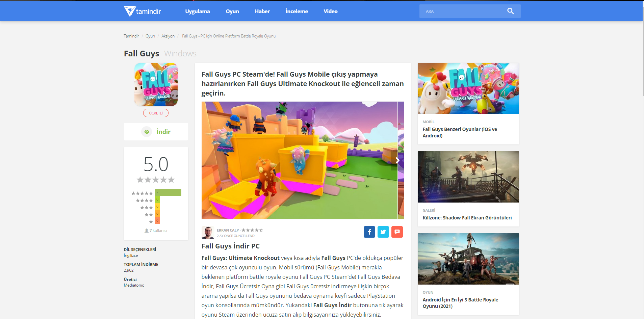Click the GALERİ category label
The height and width of the screenshot is (319, 644).
coord(429,210)
